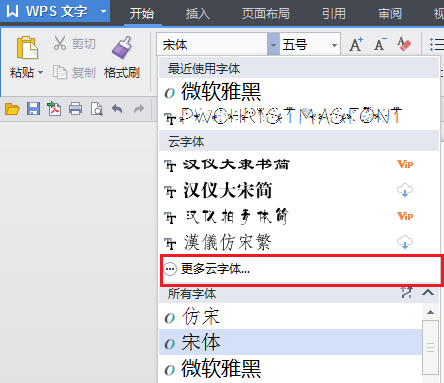The width and height of the screenshot is (444, 383).
Task: Click the bullet list icon
Action: click(x=436, y=44)
